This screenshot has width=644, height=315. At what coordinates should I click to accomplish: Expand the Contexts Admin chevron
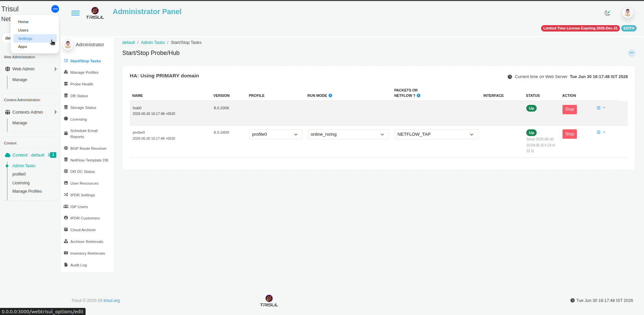(x=55, y=112)
